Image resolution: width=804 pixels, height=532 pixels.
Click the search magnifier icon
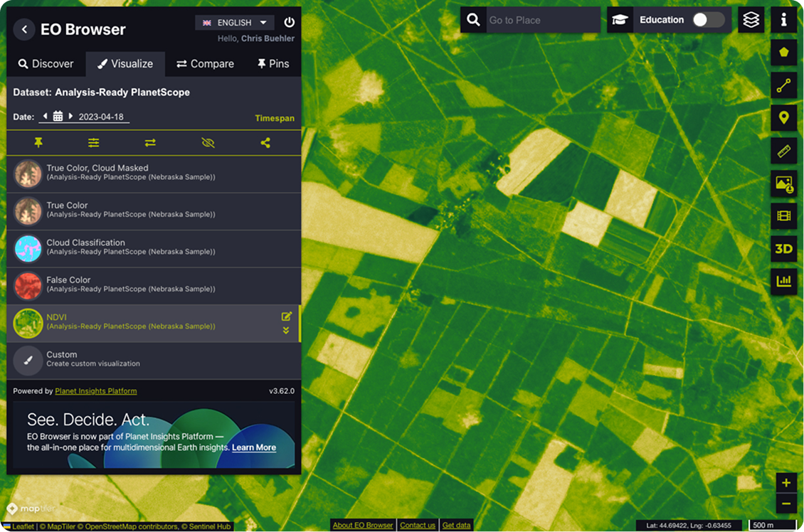pos(473,20)
